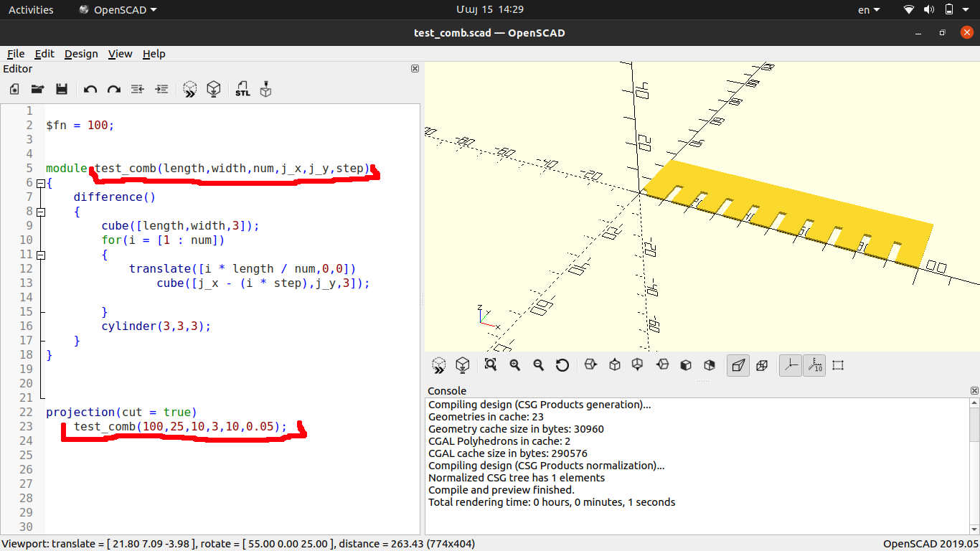The image size is (980, 551).
Task: Collapse the for-loop fold at line 11
Action: (x=40, y=255)
